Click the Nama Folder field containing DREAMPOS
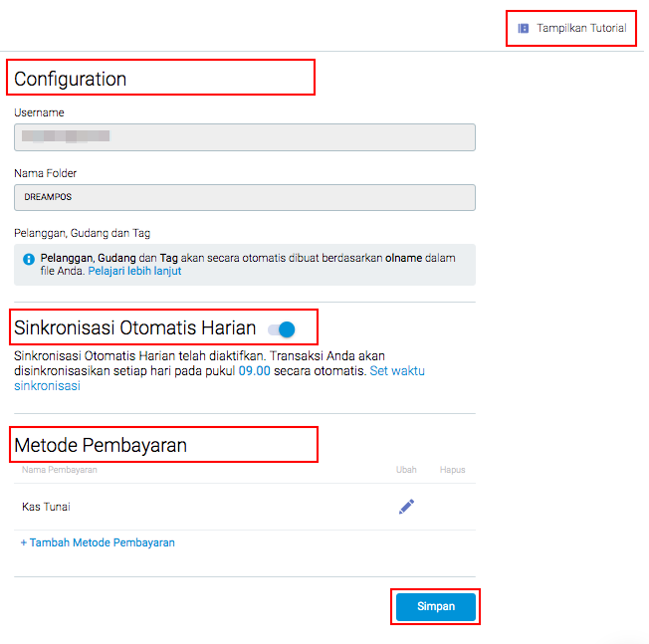Image resolution: width=649 pixels, height=644 pixels. tap(245, 197)
